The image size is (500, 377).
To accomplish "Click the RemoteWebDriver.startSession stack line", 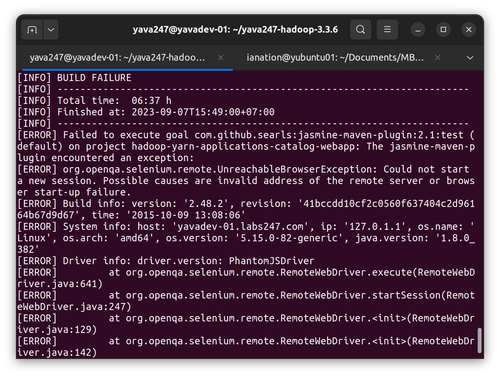I will [246, 301].
